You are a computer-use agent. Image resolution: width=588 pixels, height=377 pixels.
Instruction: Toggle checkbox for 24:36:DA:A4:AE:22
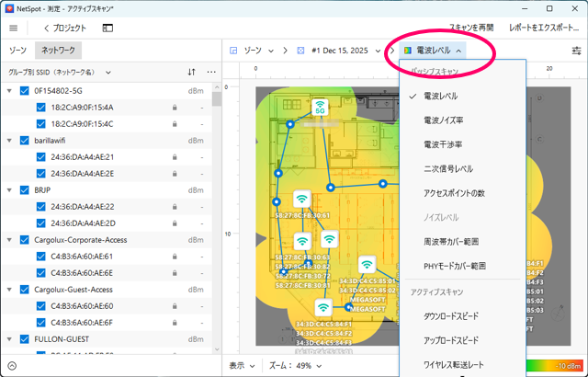coord(40,207)
